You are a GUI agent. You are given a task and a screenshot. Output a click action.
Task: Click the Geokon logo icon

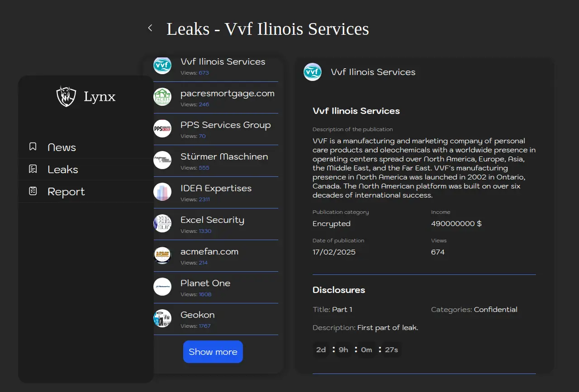(x=162, y=318)
